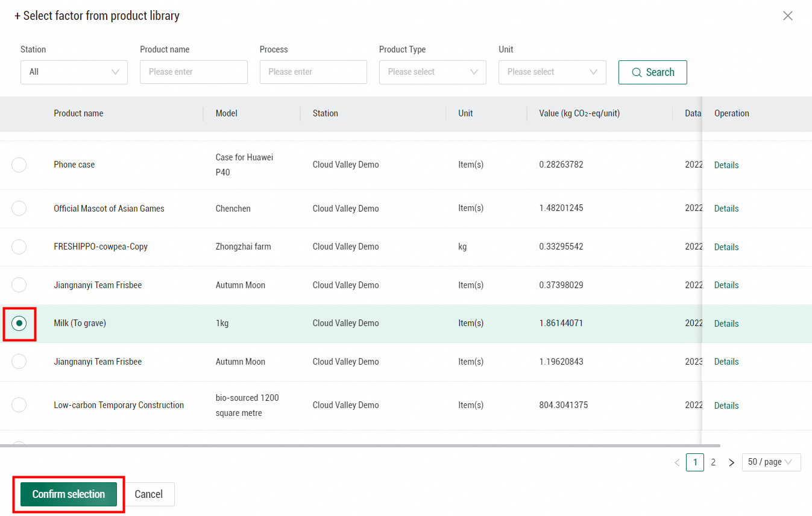Go to page 2
This screenshot has width=812, height=516.
pos(713,462)
